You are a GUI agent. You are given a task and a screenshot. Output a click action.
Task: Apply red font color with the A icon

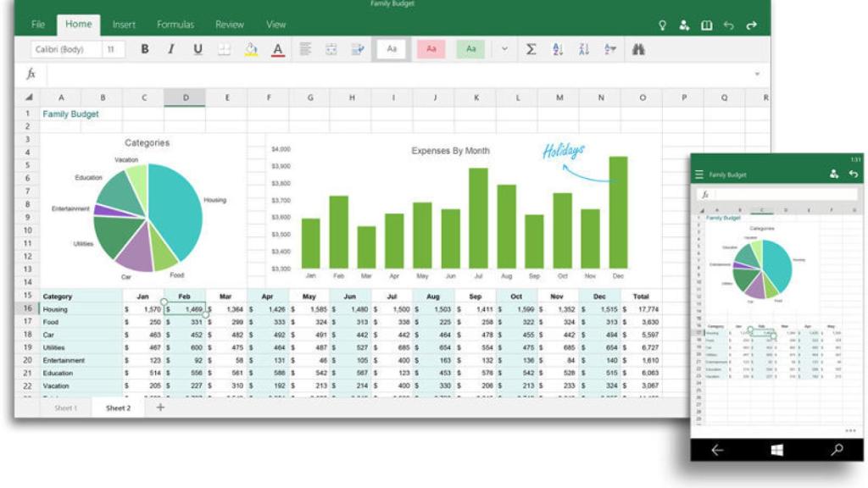coord(278,49)
